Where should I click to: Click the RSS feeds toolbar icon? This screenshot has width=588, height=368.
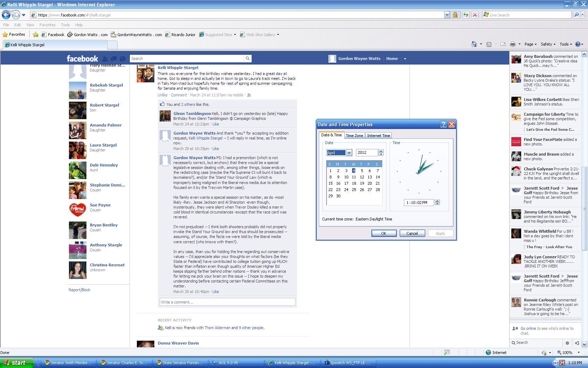pyautogui.click(x=489, y=44)
